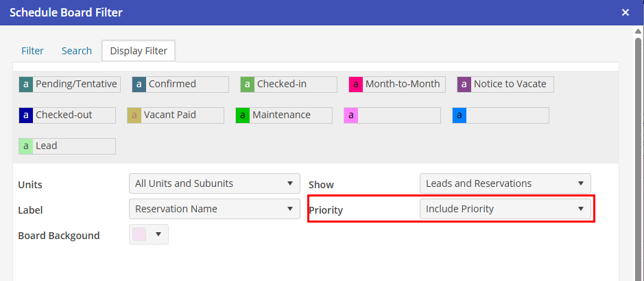Select the Display Filter tab
Image resolution: width=644 pixels, height=281 pixels.
[139, 51]
